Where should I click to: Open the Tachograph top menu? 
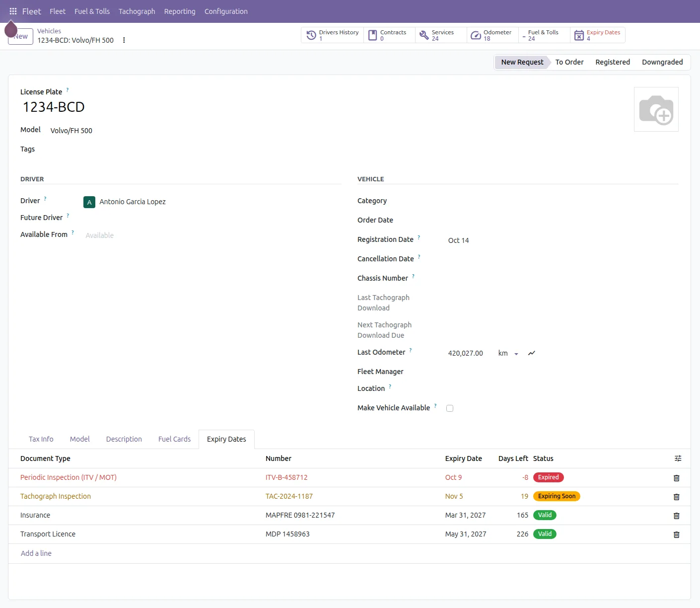(x=137, y=11)
